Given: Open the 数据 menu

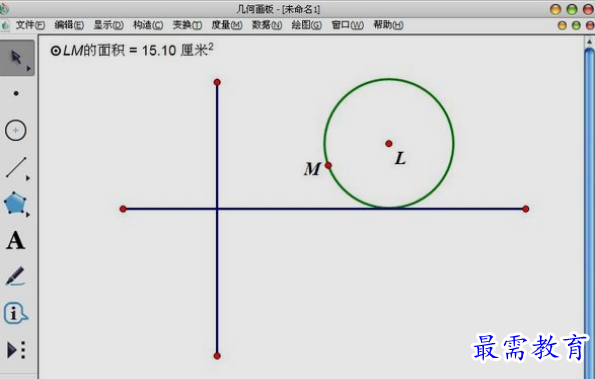Looking at the screenshot, I should [267, 25].
